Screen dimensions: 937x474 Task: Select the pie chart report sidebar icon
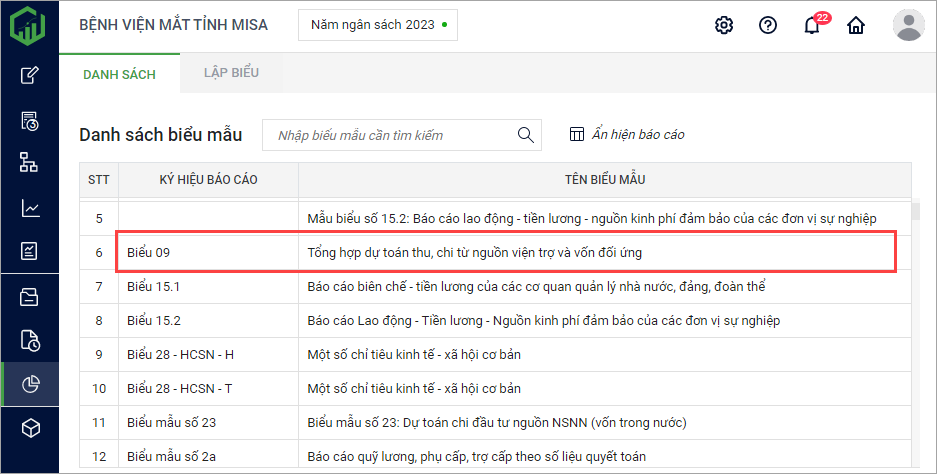(30, 383)
